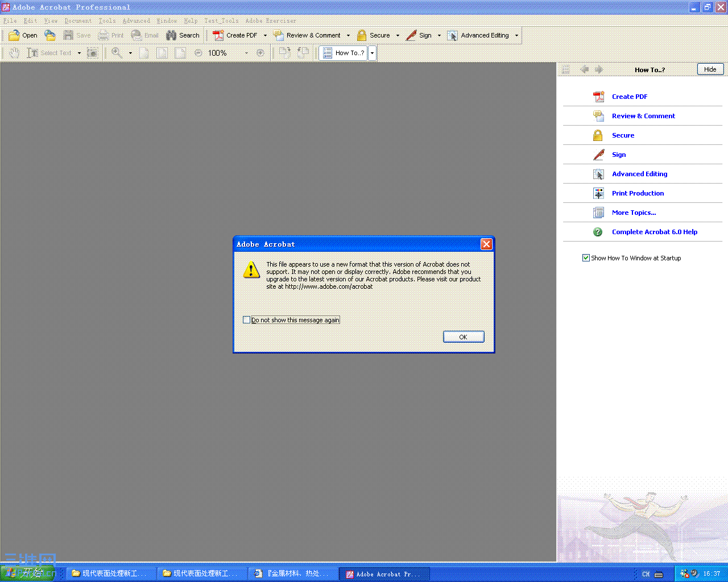Click the web page icon beside Open
The image size is (728, 582).
click(x=51, y=35)
